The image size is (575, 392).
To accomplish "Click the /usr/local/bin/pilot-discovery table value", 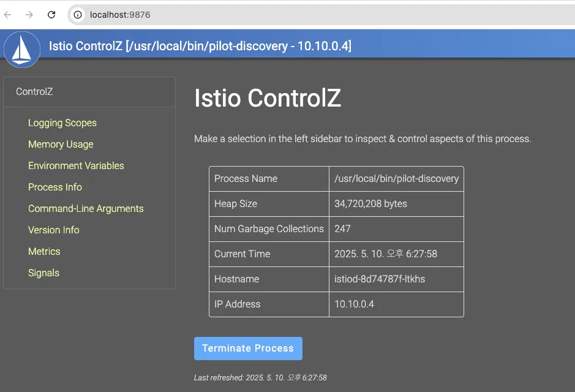I will [x=396, y=179].
